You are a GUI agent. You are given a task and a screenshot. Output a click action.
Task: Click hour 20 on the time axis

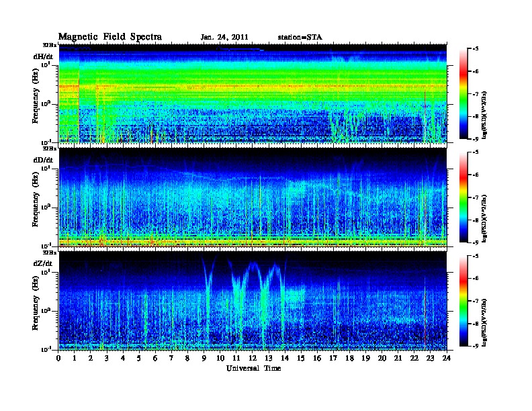(x=382, y=358)
